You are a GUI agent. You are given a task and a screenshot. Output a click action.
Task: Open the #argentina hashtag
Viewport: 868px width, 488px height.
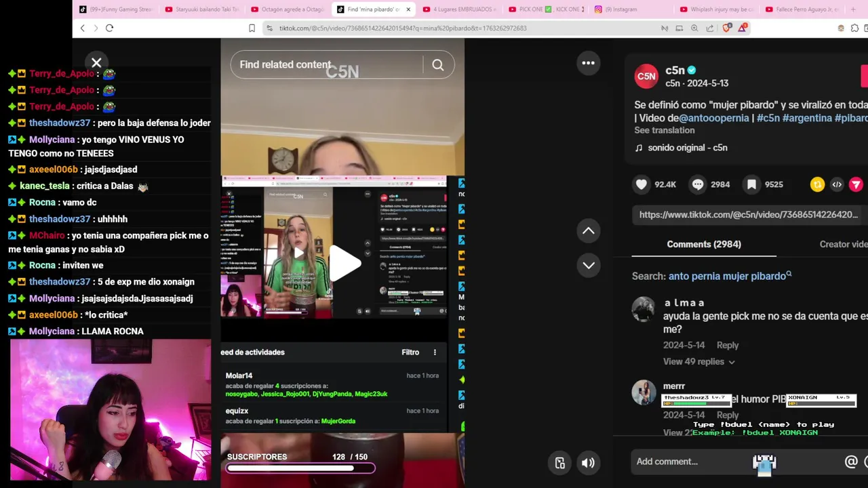click(x=807, y=118)
